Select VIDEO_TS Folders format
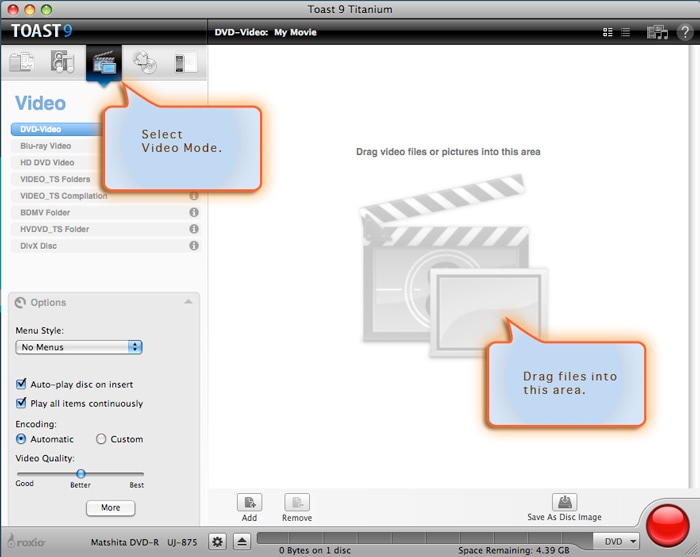 click(55, 179)
